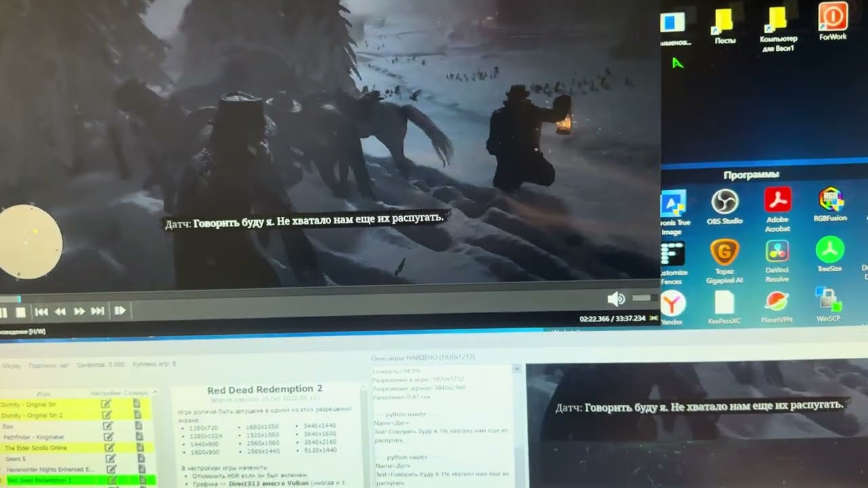Click the Программы fence title

[750, 175]
